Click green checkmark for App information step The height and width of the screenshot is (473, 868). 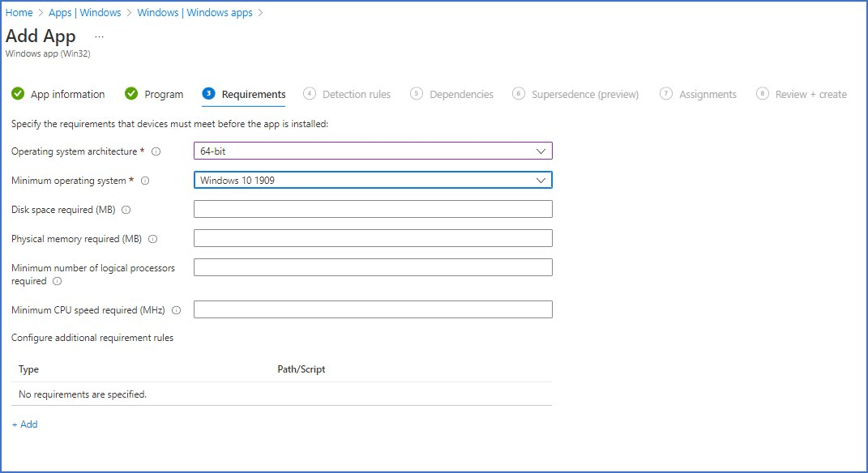(18, 94)
